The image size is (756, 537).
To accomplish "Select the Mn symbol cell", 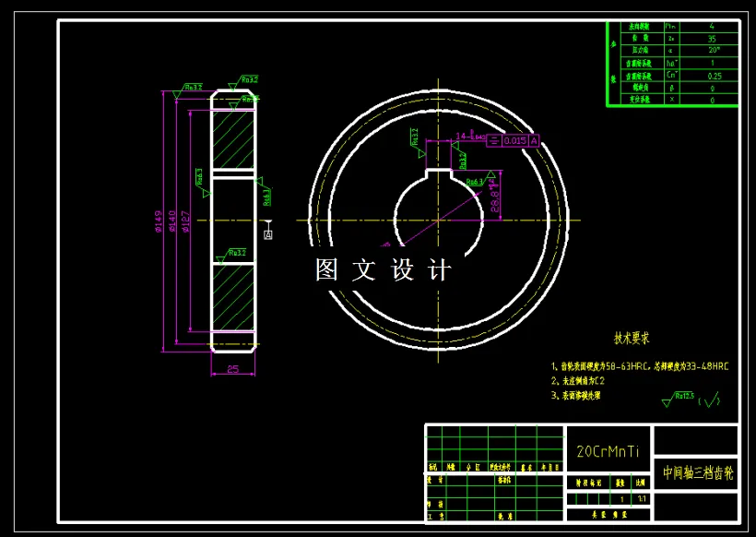I will click(x=670, y=27).
